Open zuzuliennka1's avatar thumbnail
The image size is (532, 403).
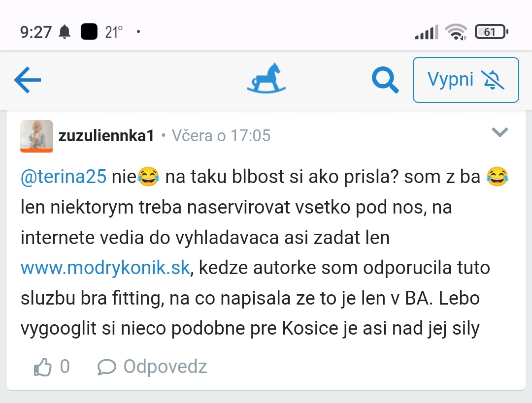pos(36,136)
